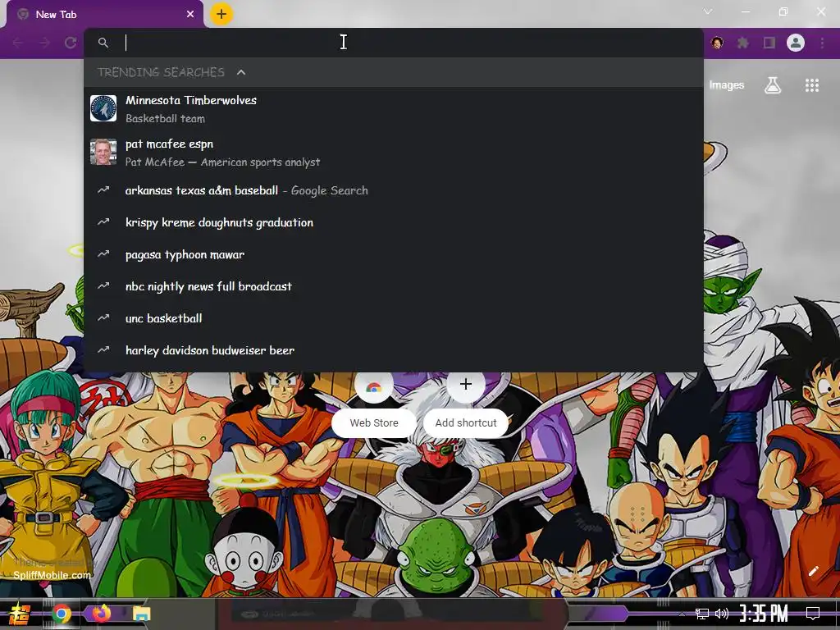Open the Images link

pyautogui.click(x=727, y=85)
